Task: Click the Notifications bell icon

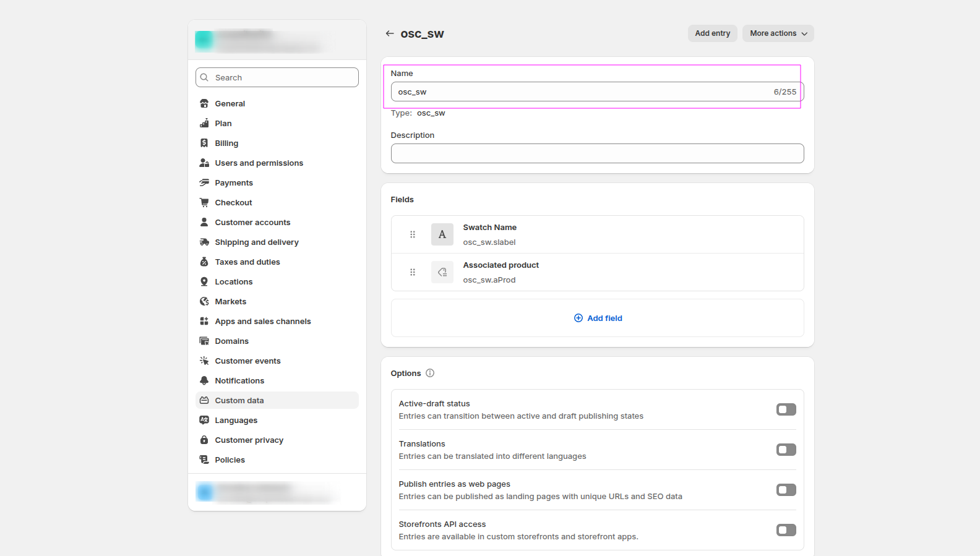Action: (x=204, y=380)
